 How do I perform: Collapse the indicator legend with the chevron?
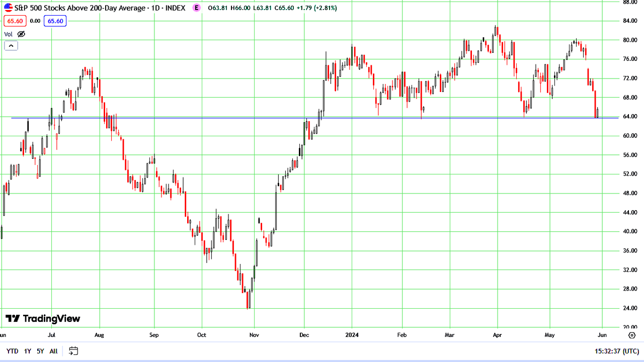11,46
